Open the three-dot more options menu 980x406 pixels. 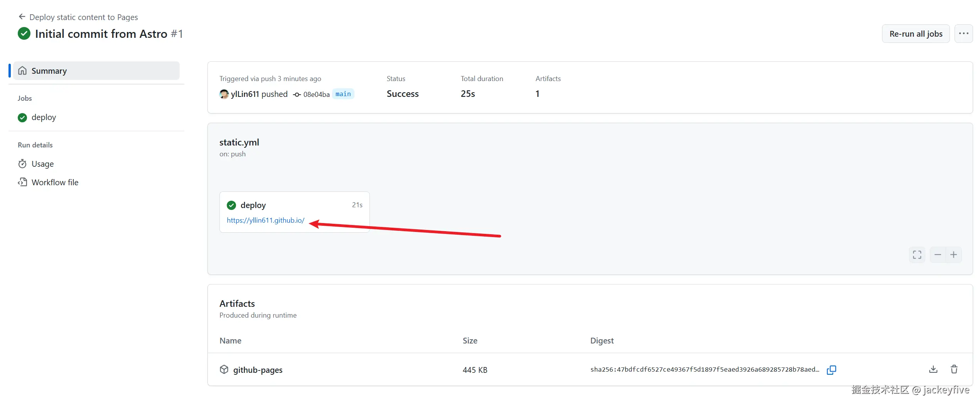963,34
